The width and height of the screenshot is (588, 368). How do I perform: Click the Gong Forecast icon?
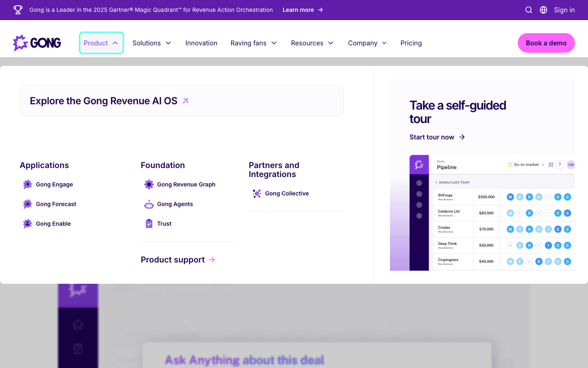tap(27, 204)
